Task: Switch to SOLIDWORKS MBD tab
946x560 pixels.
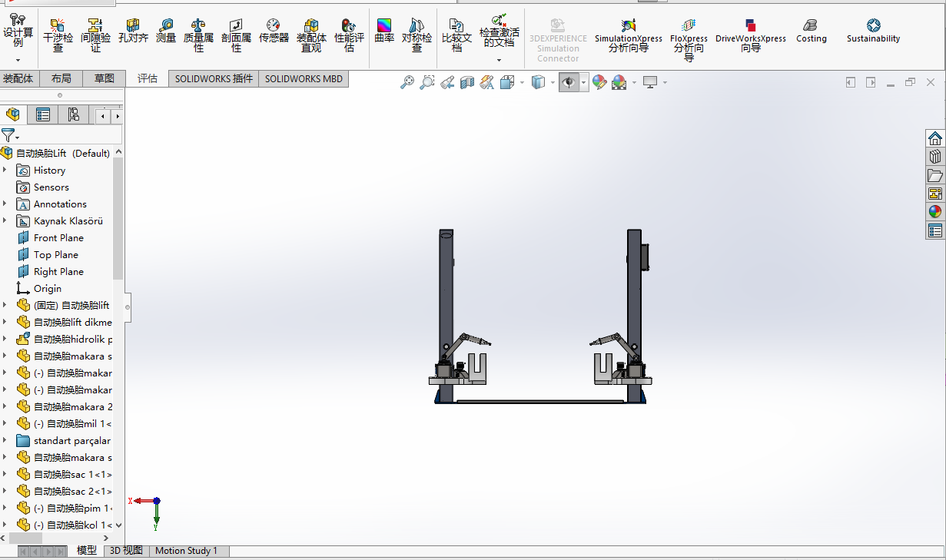Action: (304, 78)
